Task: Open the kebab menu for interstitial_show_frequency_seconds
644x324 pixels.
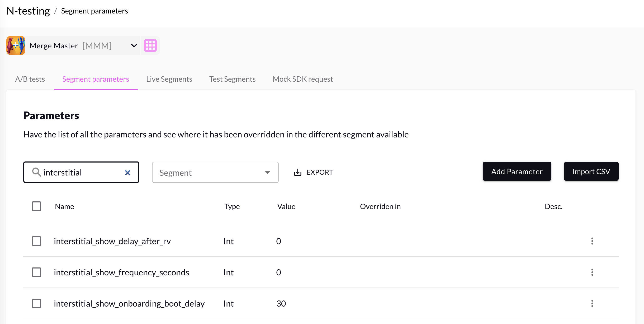Action: (x=592, y=272)
